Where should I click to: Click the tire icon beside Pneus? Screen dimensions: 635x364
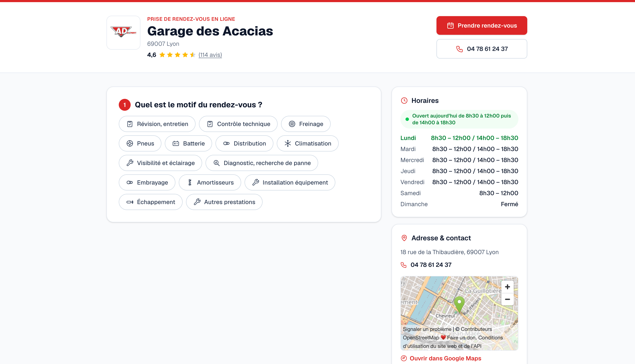pos(130,143)
